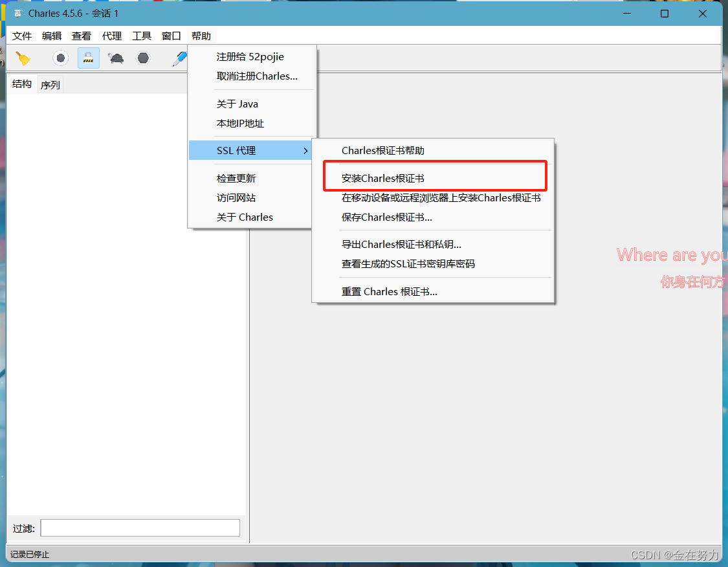
Task: Select 注册给 52pojie menu entry
Action: coord(252,57)
